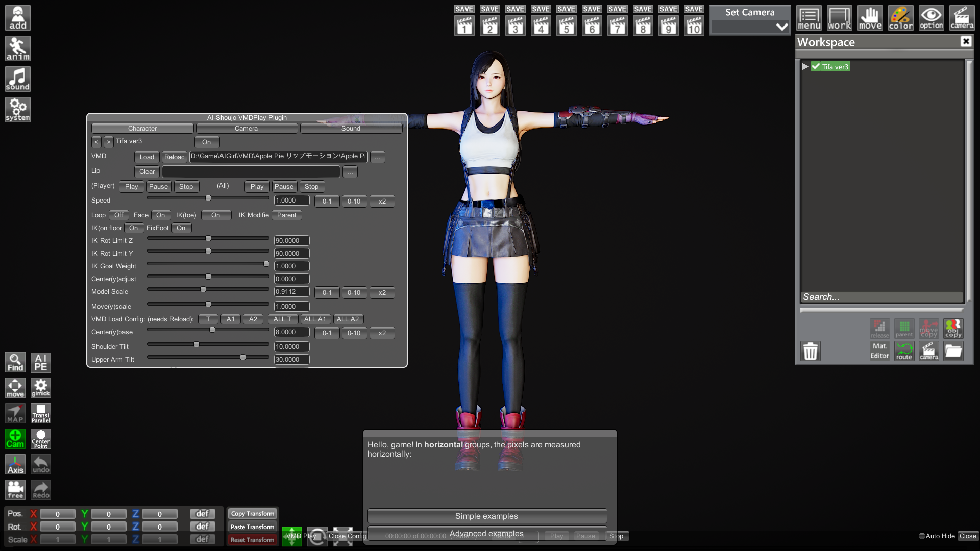Select next character with > arrow

coord(108,142)
